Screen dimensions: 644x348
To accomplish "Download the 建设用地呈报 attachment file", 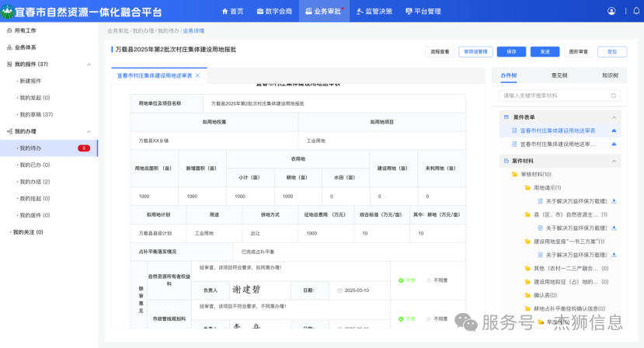I will [x=614, y=254].
